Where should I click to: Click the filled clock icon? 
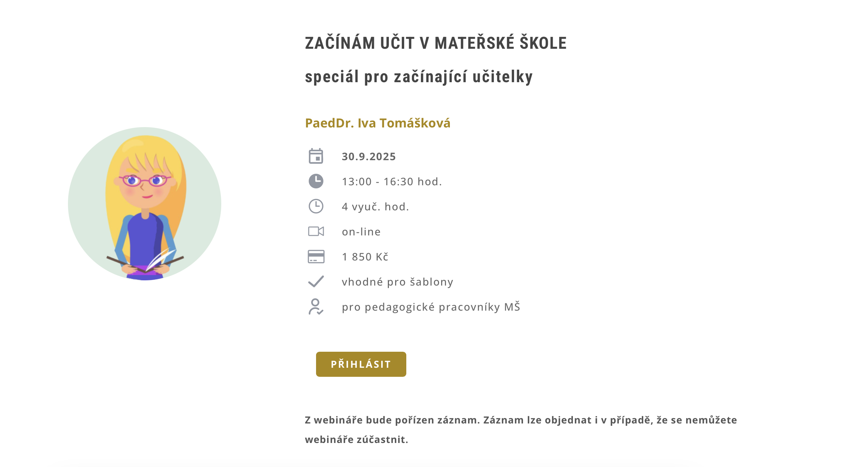[316, 181]
